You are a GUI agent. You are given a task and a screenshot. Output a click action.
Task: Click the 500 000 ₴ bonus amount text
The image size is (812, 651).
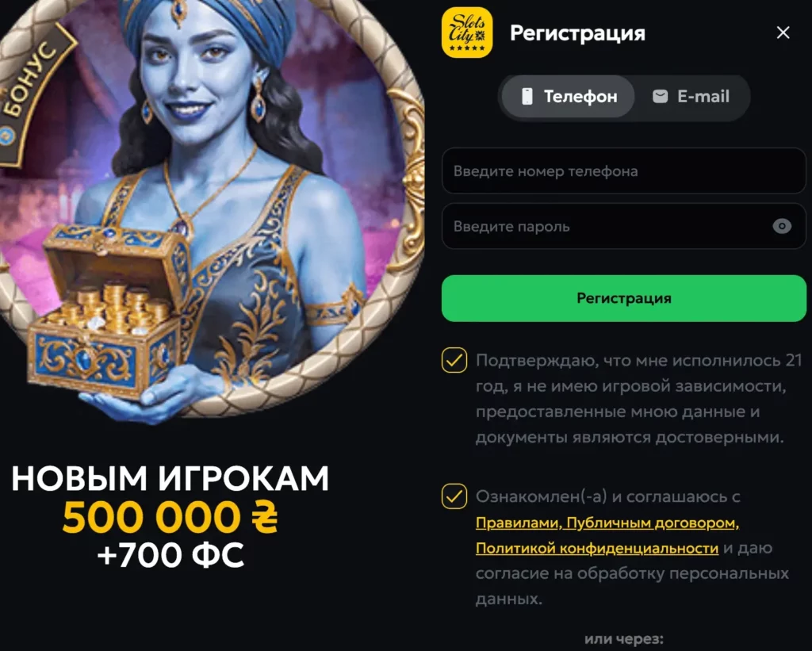(x=170, y=517)
